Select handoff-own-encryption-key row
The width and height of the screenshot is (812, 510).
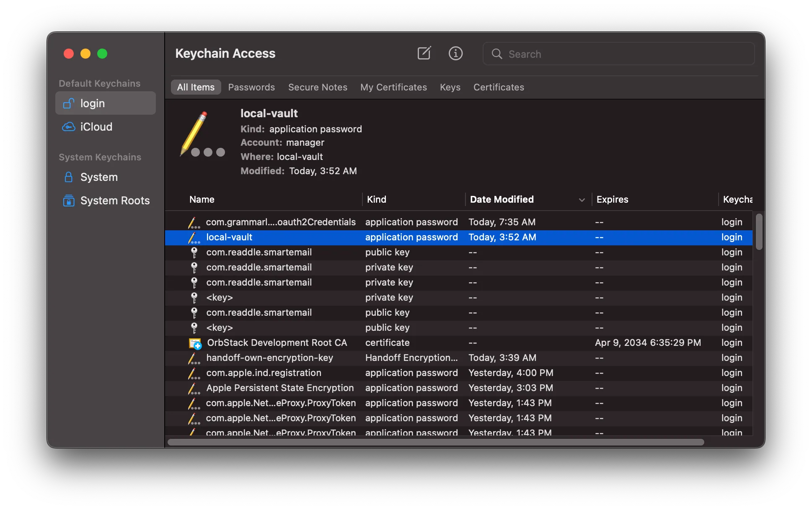point(459,358)
